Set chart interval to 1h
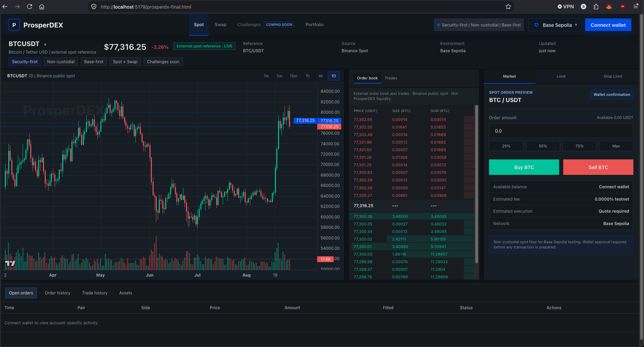 308,76
